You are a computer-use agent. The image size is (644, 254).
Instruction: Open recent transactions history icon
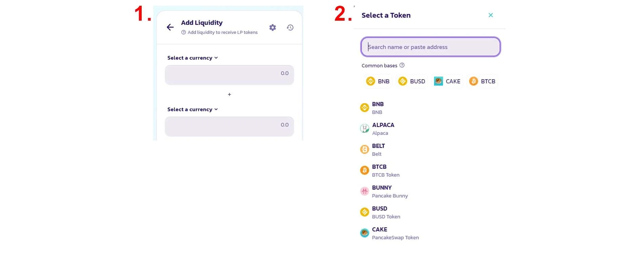click(290, 27)
